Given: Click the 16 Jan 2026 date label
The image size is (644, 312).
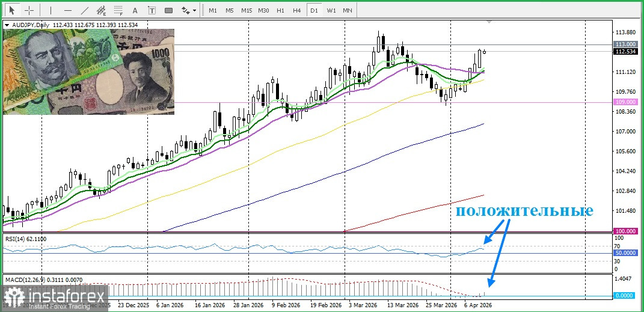Looking at the screenshot, I should 209,305.
